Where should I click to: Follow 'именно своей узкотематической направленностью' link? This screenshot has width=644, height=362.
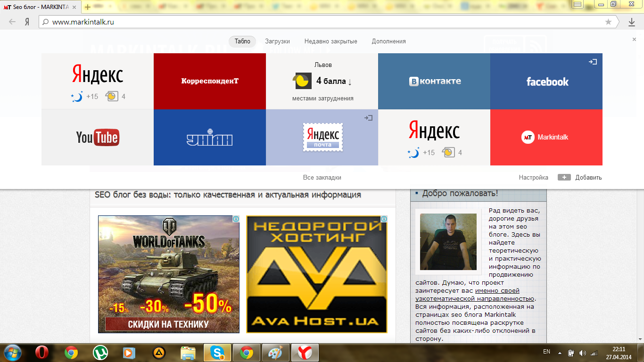point(475,295)
